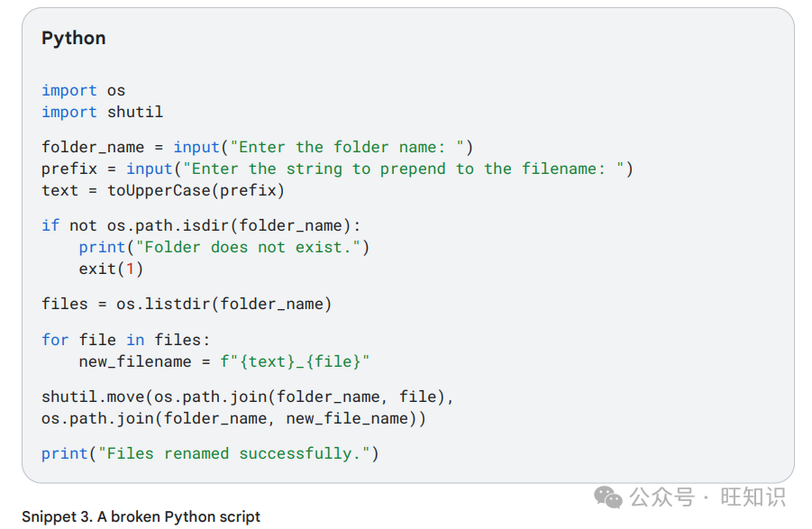This screenshot has width=812, height=529.
Task: Click the exit(1) statement
Action: [x=111, y=269]
